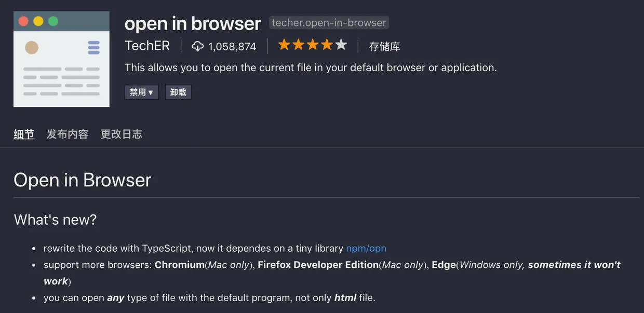644x313 pixels.
Task: Click the third orange rating star
Action: (x=313, y=45)
